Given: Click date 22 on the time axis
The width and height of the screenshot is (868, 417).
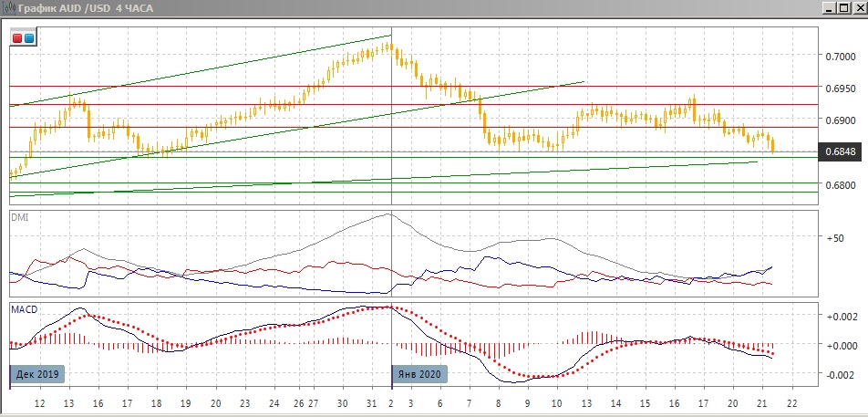Looking at the screenshot, I should pos(791,402).
